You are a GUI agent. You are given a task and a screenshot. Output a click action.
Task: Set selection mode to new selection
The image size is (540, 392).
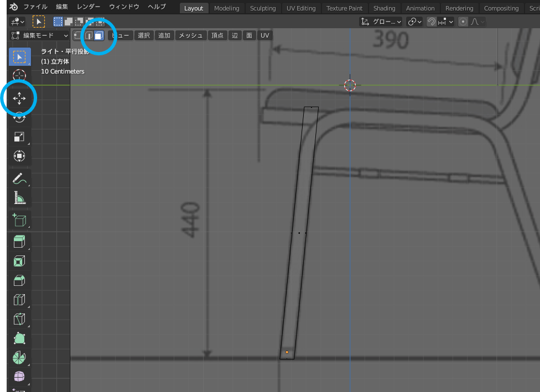58,22
